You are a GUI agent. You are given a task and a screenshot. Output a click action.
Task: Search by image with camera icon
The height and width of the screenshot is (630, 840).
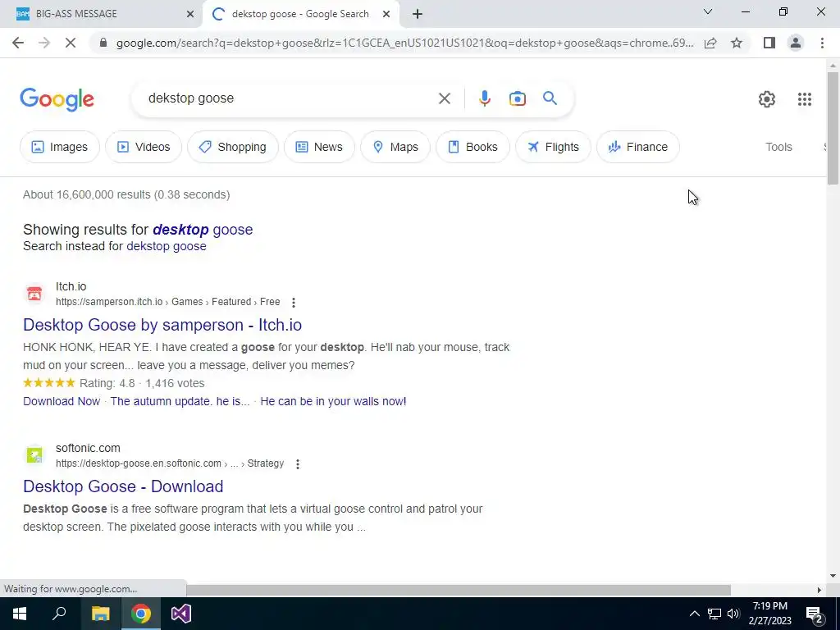pos(517,98)
